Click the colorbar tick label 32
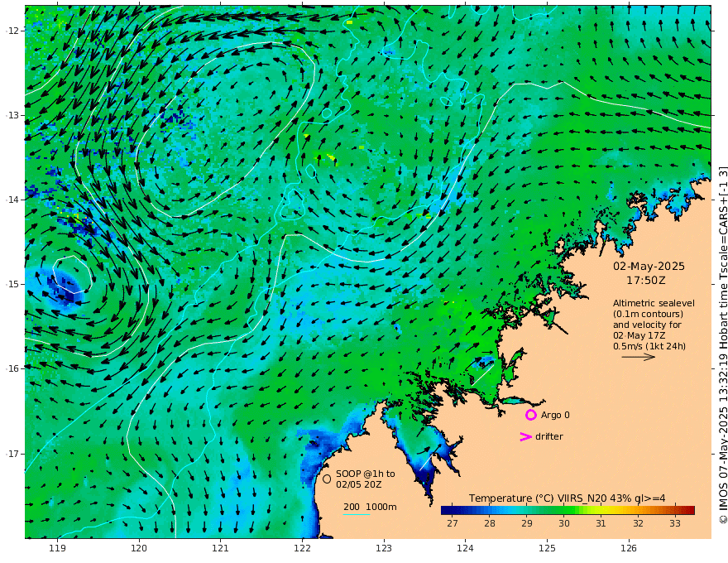 tap(638, 523)
